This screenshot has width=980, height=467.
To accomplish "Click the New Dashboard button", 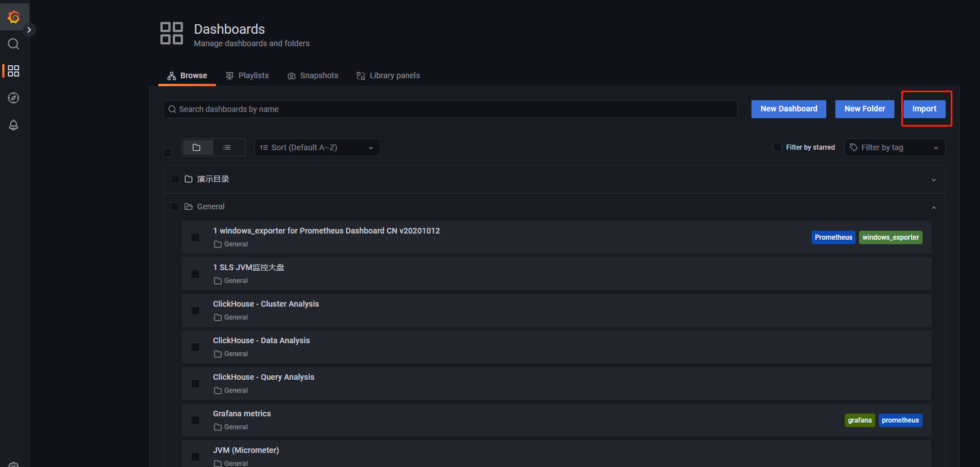I will coord(789,109).
